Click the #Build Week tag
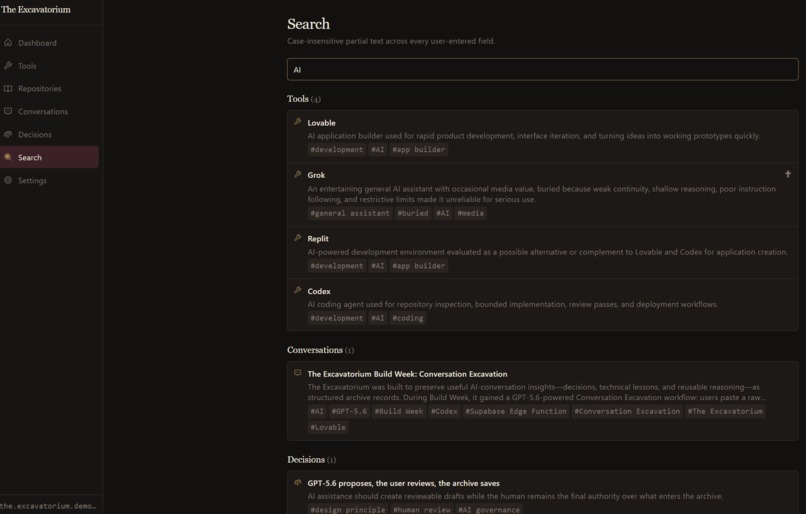Viewport: 806px width, 514px height. point(399,411)
